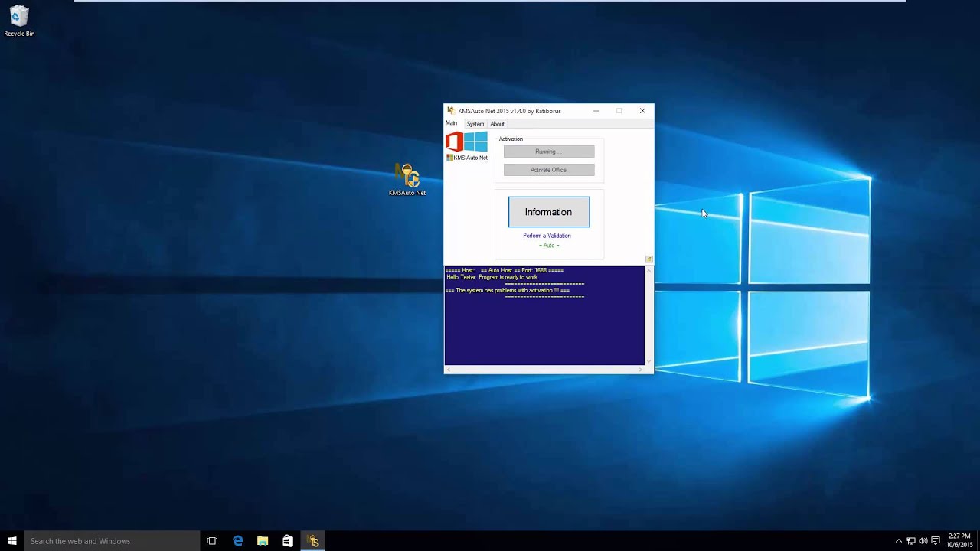This screenshot has width=980, height=551.
Task: Close the KMSAuto Net window
Action: click(642, 111)
